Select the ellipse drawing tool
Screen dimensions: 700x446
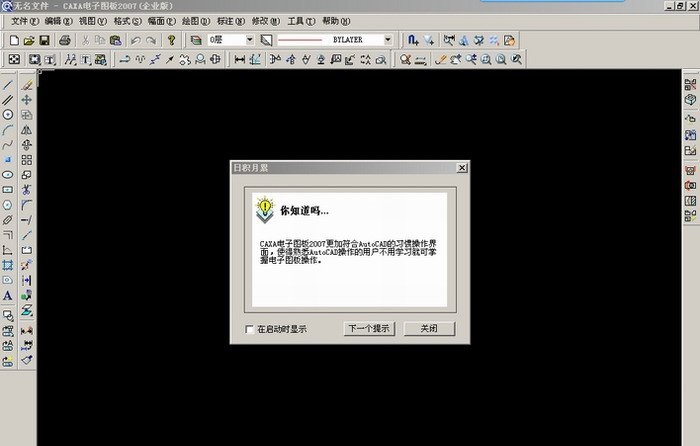pos(8,175)
